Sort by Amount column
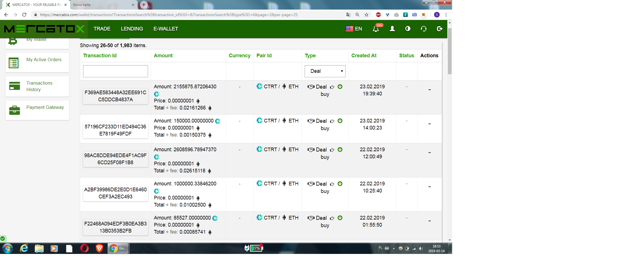 (163, 56)
